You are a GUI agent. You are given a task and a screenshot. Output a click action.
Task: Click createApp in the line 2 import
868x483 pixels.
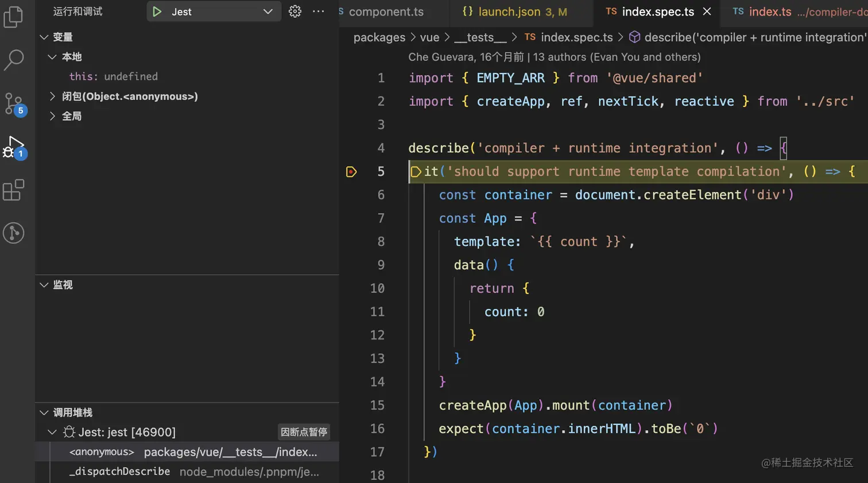pos(510,102)
